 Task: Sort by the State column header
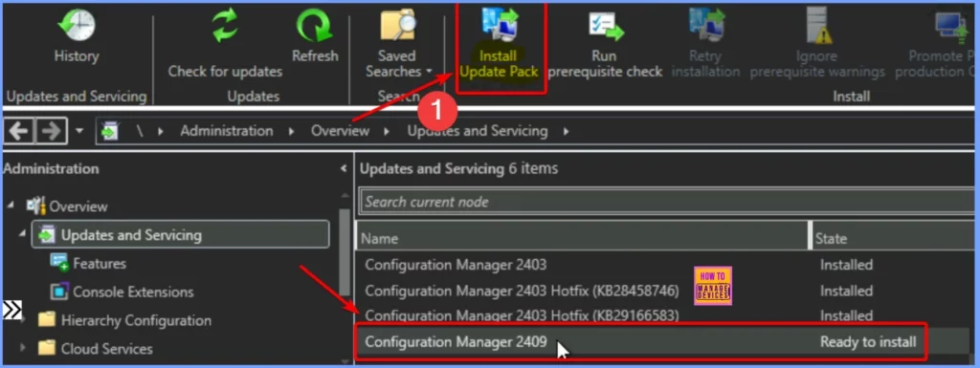[894, 238]
